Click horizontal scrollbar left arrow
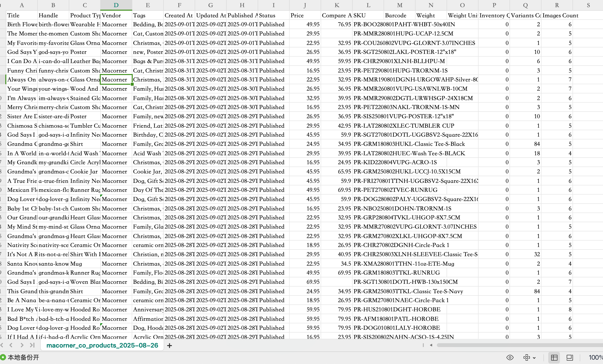The image size is (603, 364). (x=431, y=345)
